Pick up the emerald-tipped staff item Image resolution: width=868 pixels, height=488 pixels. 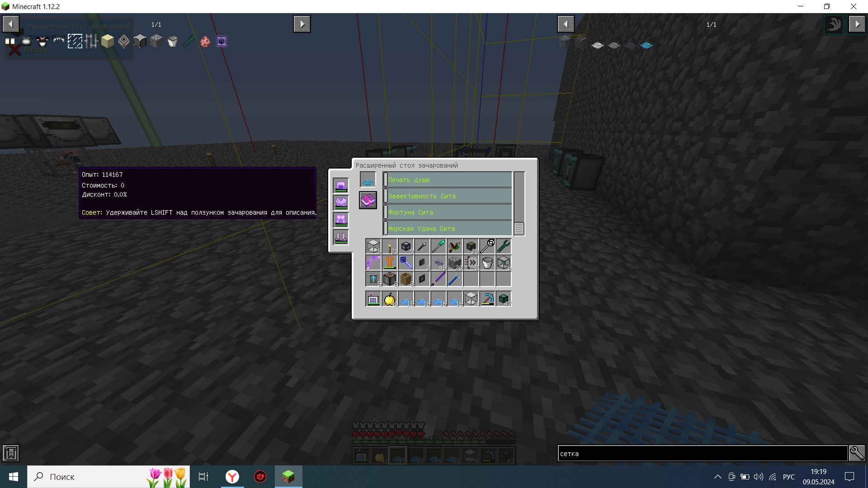coord(439,247)
